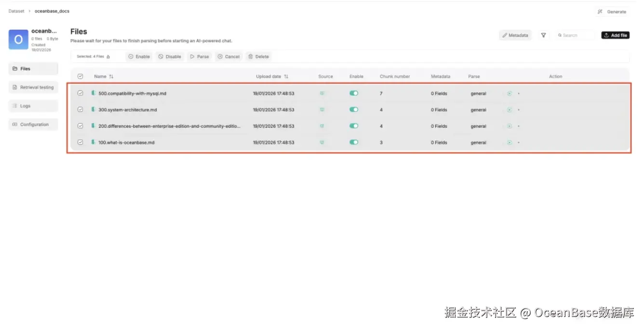Open the Retrieval testing sidebar tab
Image resolution: width=644 pixels, height=329 pixels.
click(33, 88)
